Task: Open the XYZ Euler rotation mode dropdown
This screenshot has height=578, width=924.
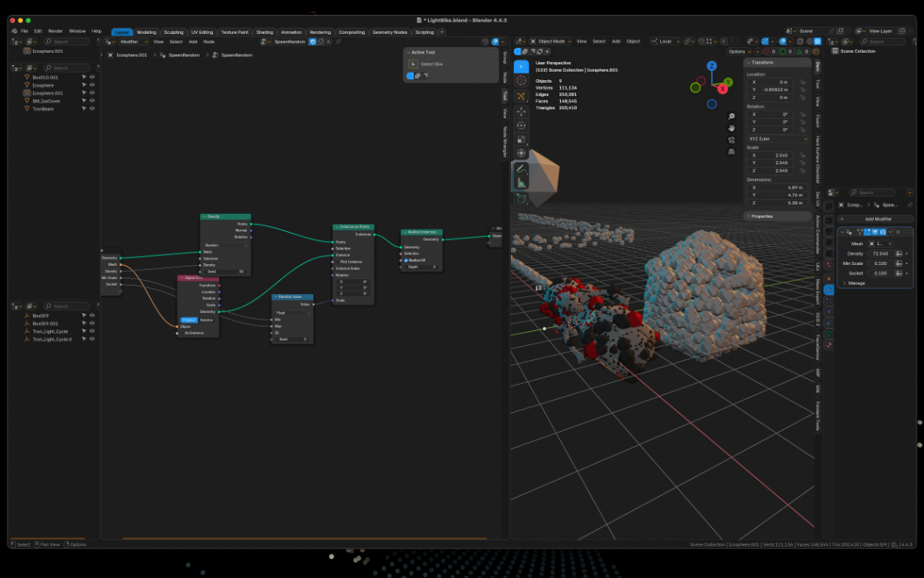Action: 777,140
